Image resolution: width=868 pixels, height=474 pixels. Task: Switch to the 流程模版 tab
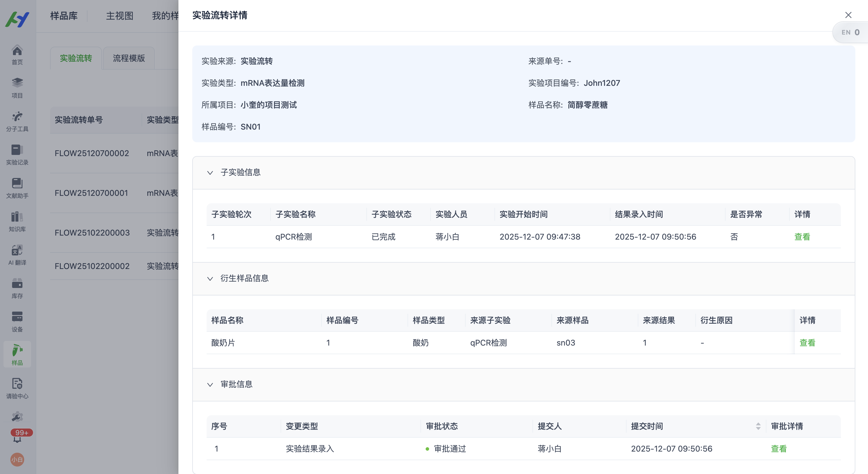click(128, 58)
